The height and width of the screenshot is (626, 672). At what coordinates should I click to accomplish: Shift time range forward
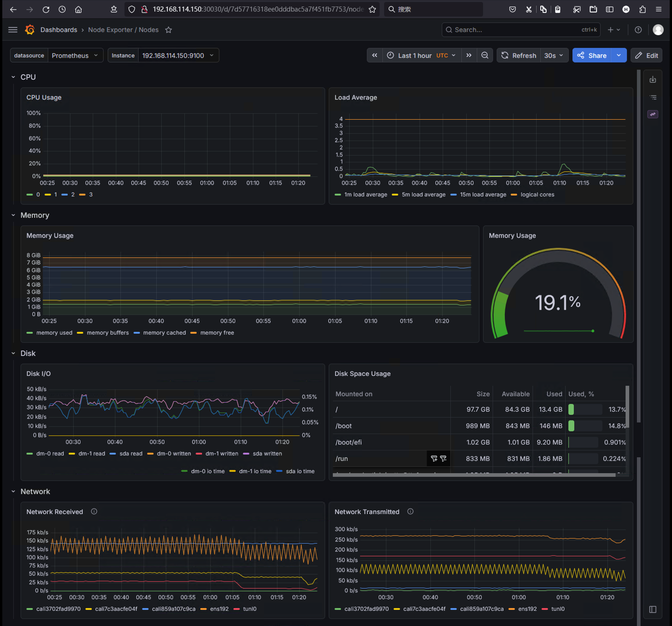click(x=469, y=56)
